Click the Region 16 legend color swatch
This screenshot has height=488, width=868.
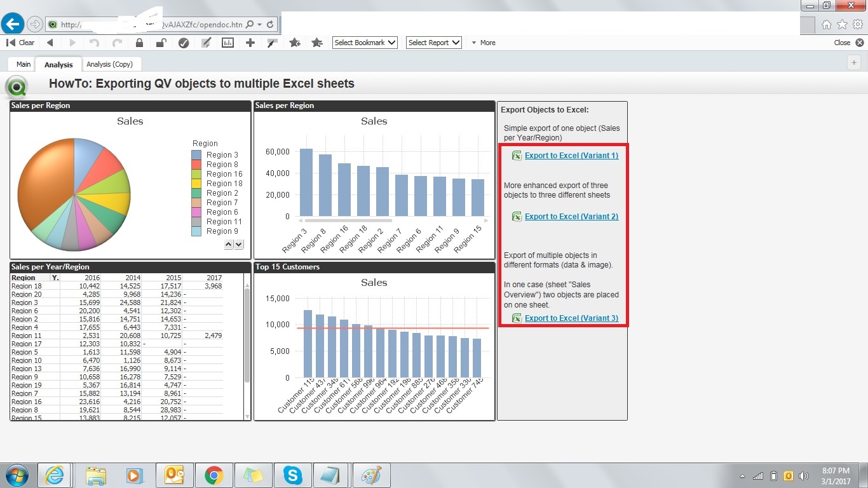(196, 174)
